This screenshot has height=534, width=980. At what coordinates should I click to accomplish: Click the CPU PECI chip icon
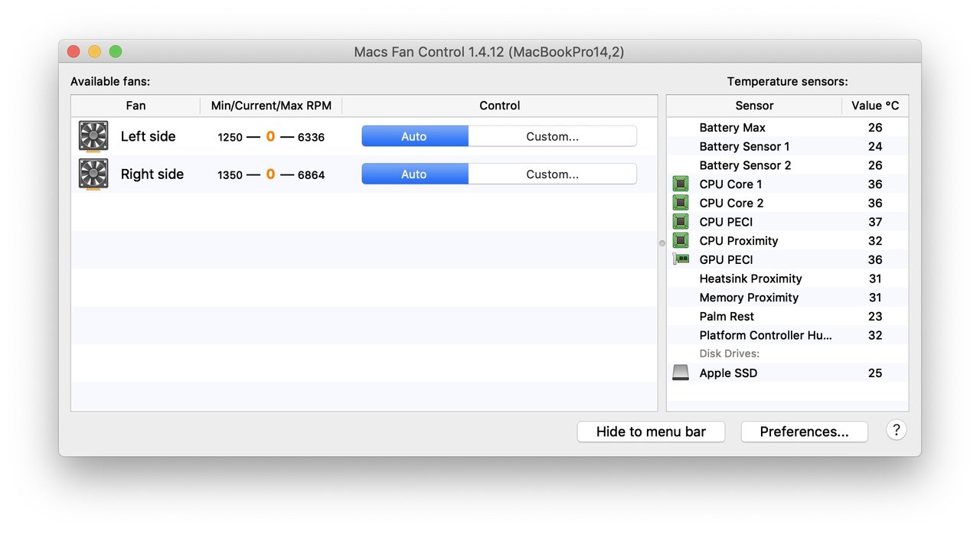(x=681, y=222)
